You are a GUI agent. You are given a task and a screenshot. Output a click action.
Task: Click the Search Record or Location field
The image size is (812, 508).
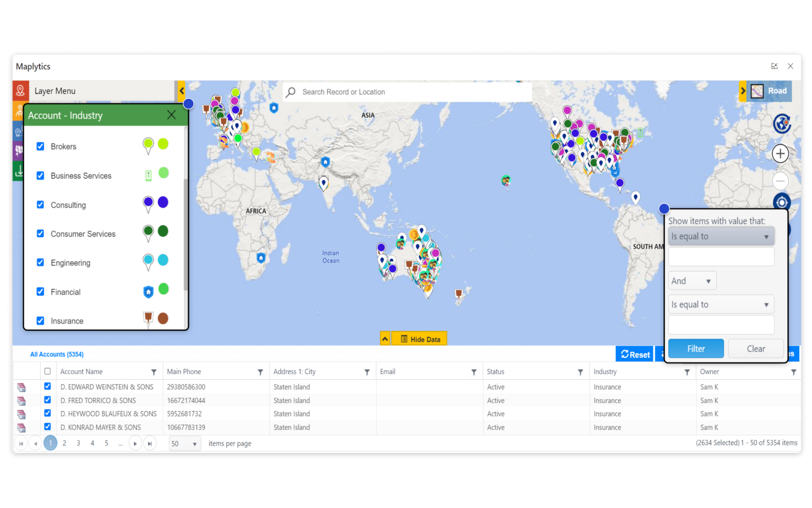tap(407, 92)
